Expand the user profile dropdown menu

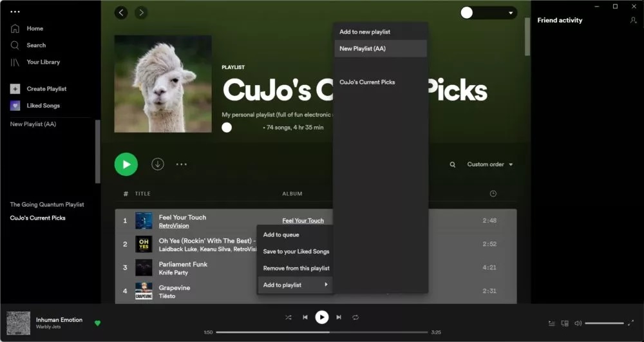pos(511,13)
